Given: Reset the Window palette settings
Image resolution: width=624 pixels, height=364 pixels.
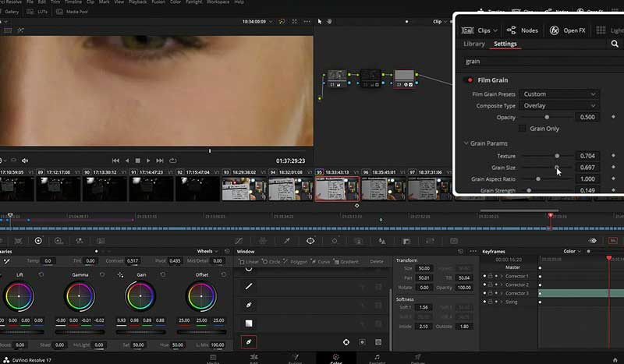Looking at the screenshot, I should pyautogui.click(x=460, y=252).
